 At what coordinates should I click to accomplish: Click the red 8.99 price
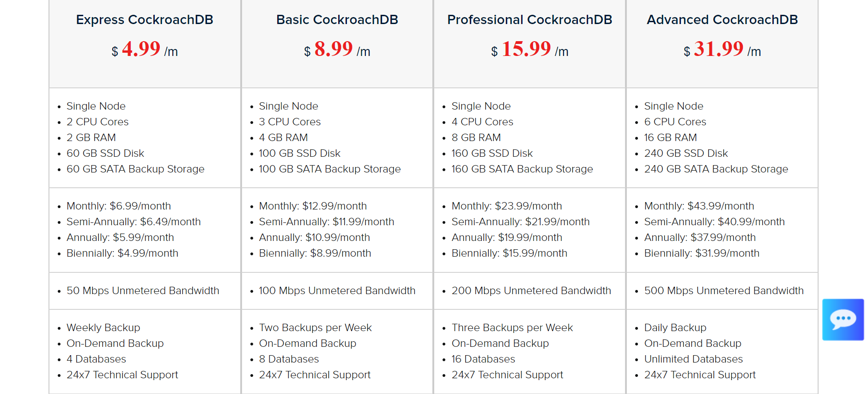[334, 49]
